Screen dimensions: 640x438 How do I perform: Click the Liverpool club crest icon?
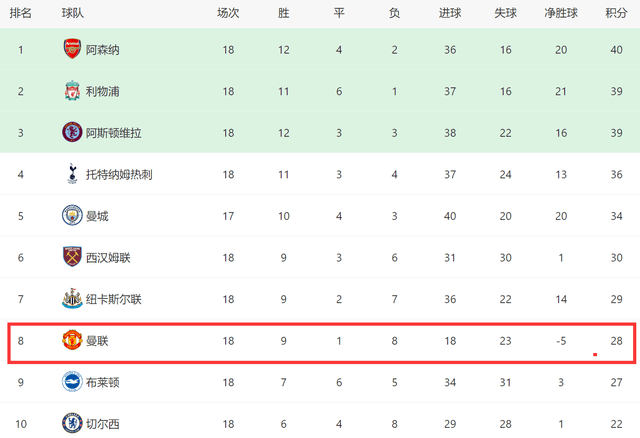click(72, 91)
